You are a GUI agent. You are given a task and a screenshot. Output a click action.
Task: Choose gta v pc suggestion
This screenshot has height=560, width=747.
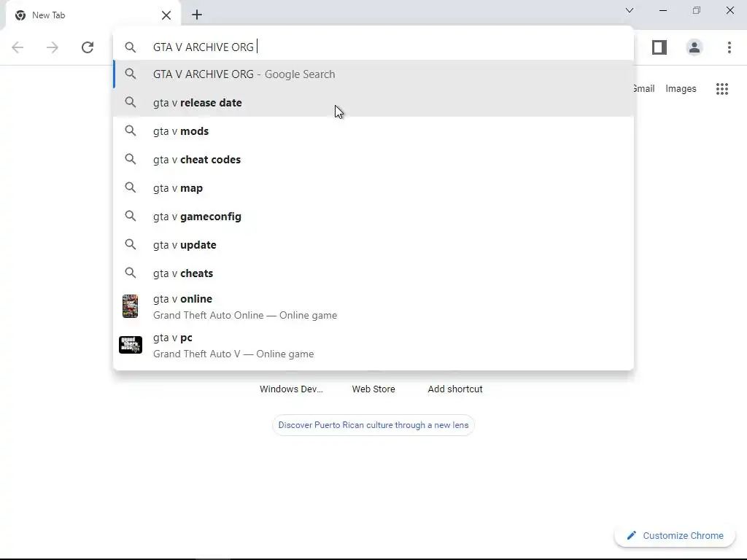point(373,345)
